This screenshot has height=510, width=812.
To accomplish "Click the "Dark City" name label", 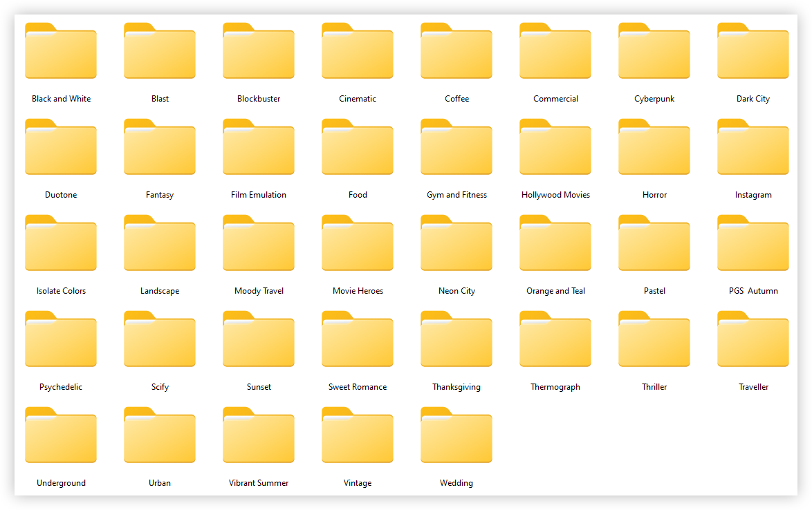I will point(753,99).
